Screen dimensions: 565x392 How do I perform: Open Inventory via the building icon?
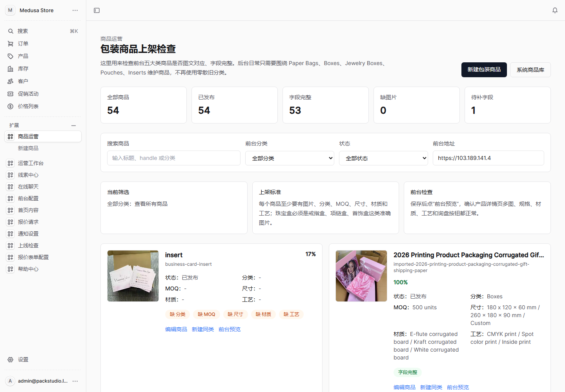pyautogui.click(x=11, y=69)
